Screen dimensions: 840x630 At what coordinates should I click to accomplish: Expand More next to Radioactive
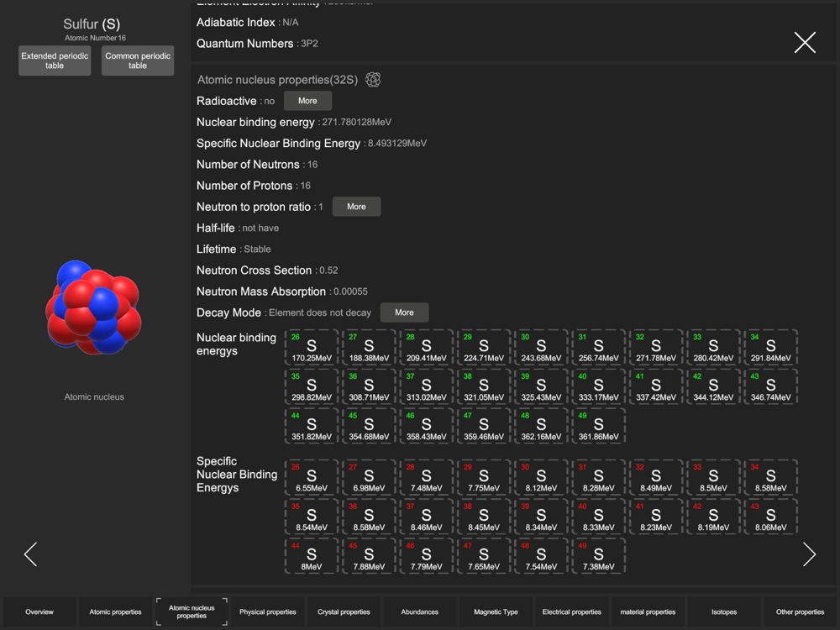(x=307, y=101)
